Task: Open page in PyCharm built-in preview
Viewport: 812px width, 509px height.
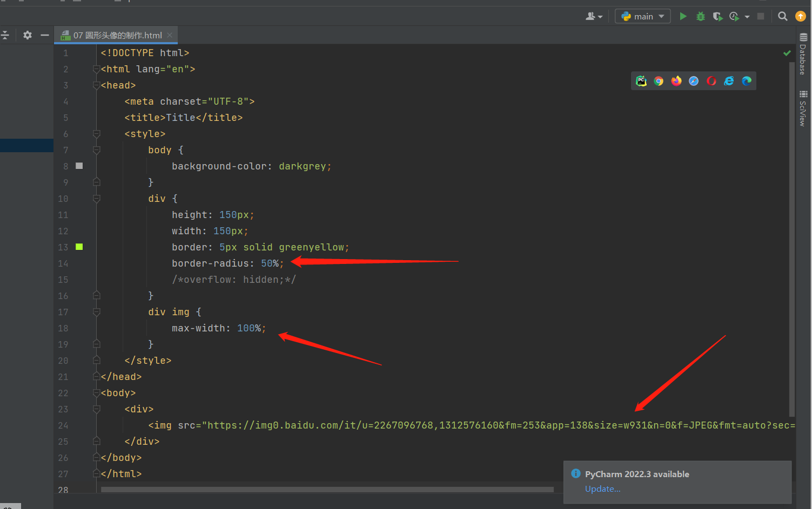Action: pyautogui.click(x=641, y=81)
